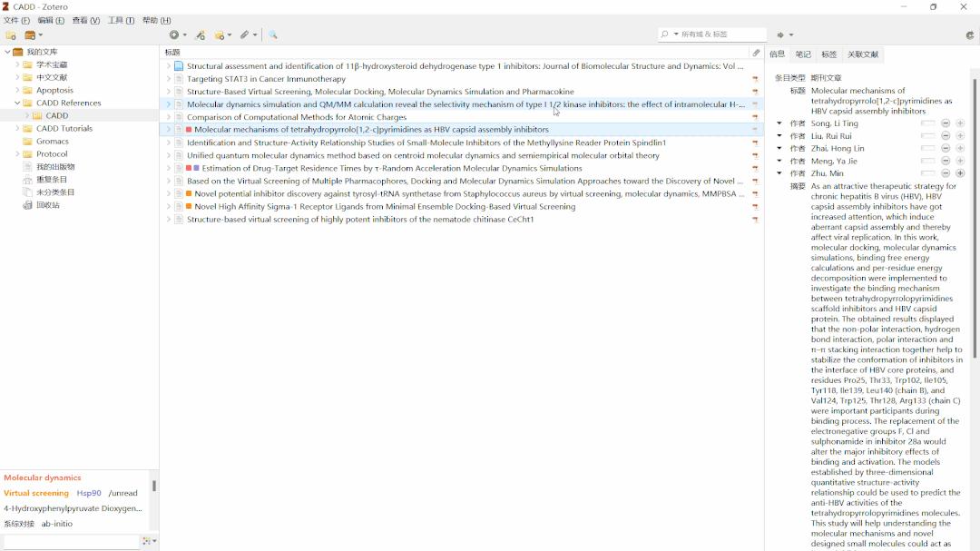
Task: Click the New Collection icon
Action: click(11, 34)
